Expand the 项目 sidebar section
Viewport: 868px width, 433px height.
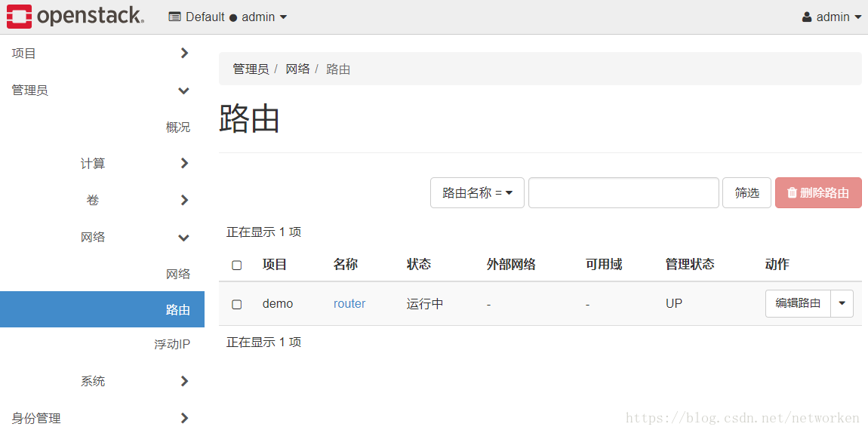(184, 54)
